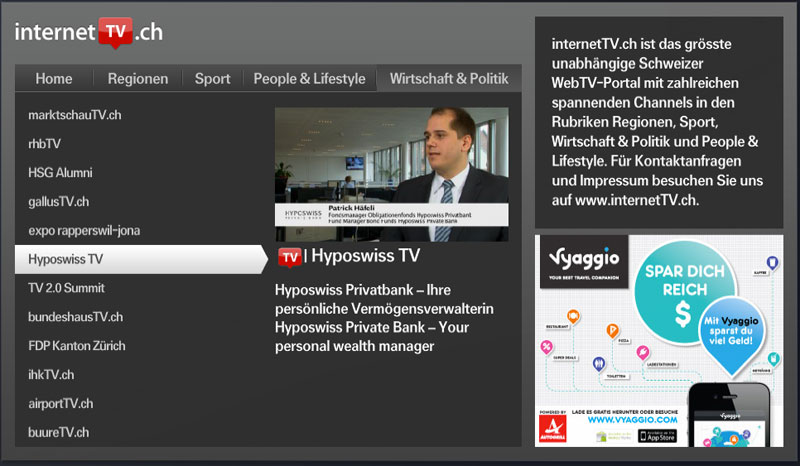Open the rhbTV channel

coord(44,144)
